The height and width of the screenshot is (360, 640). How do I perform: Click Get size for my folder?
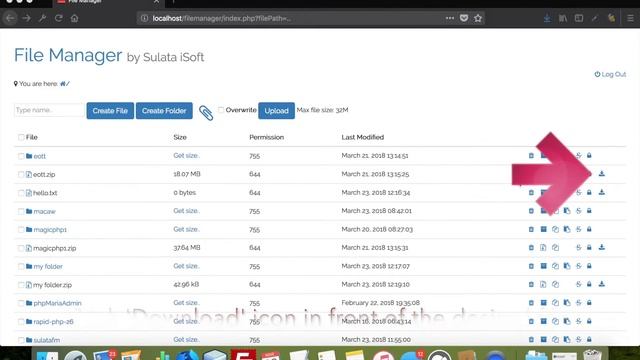pos(186,266)
